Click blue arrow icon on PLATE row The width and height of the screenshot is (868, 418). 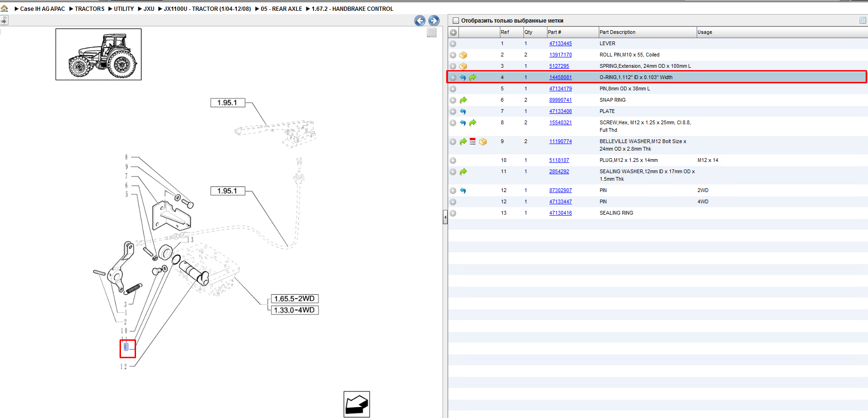(x=463, y=112)
